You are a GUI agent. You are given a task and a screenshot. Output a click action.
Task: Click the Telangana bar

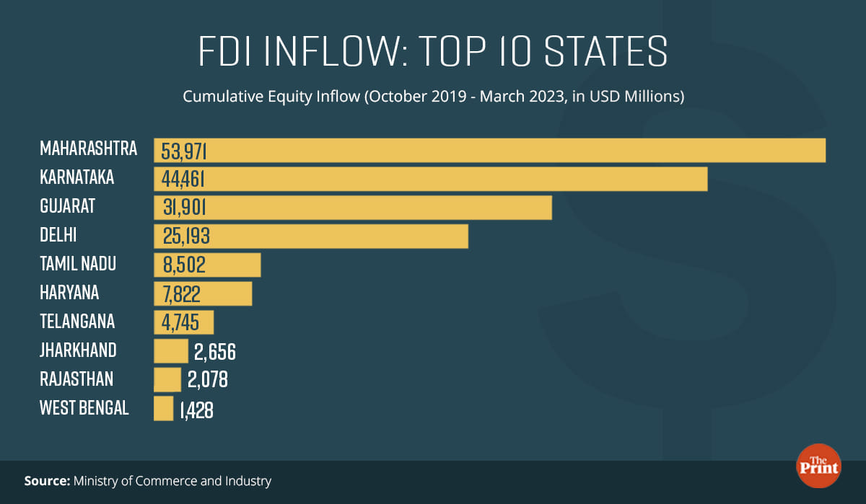click(x=183, y=322)
